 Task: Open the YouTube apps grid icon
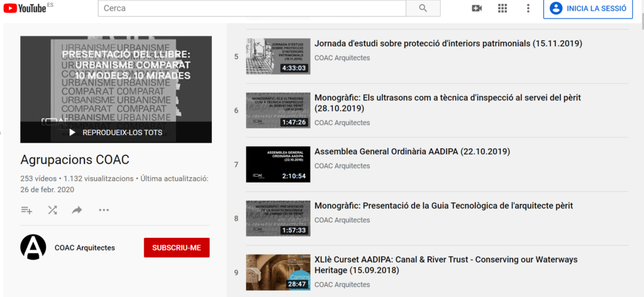(502, 8)
